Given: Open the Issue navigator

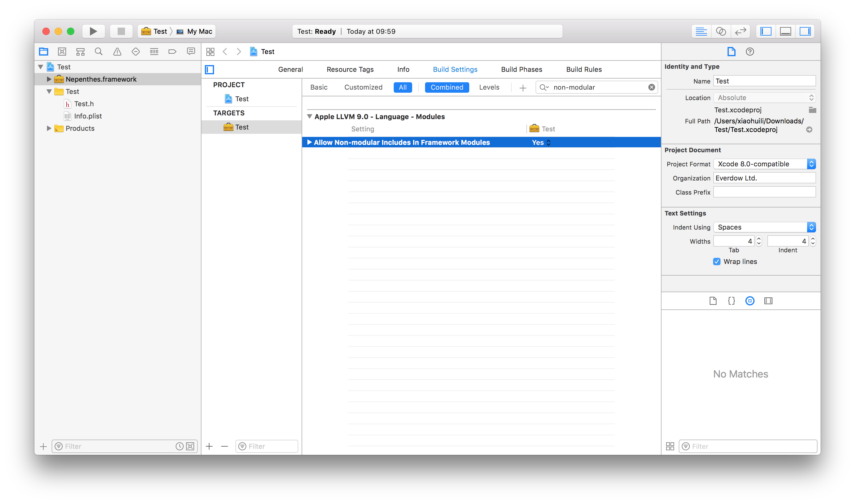Looking at the screenshot, I should 117,52.
